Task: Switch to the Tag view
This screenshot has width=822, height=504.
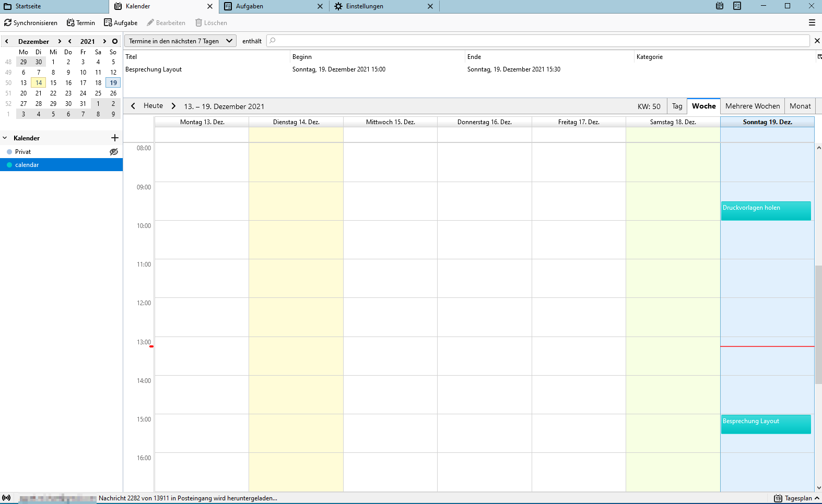Action: 677,106
